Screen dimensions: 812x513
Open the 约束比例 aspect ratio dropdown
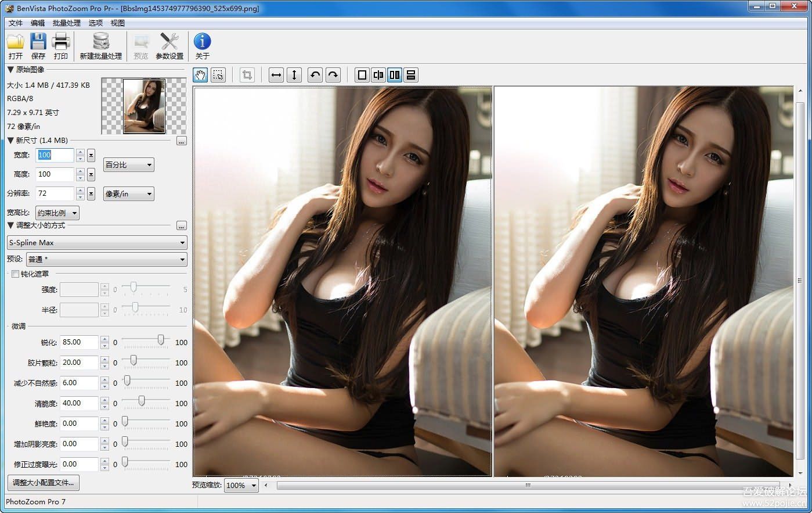coord(57,213)
